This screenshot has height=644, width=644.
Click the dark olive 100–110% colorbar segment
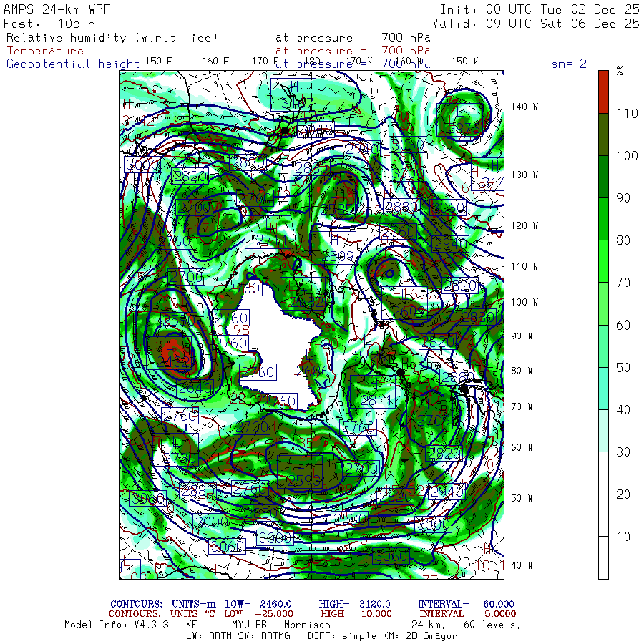coord(603,134)
